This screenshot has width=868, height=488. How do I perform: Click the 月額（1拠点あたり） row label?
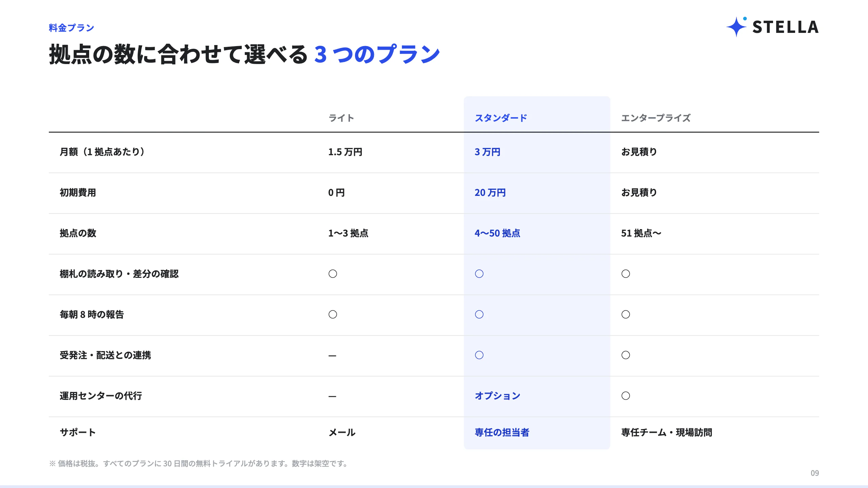pyautogui.click(x=102, y=152)
